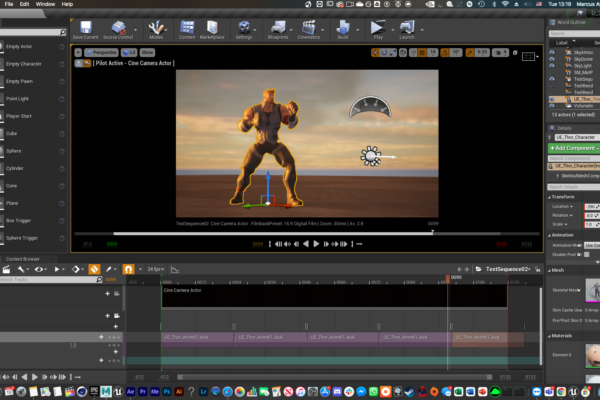The image size is (600, 400).
Task: Hide SkyDome with its eye icon
Action: click(x=552, y=59)
